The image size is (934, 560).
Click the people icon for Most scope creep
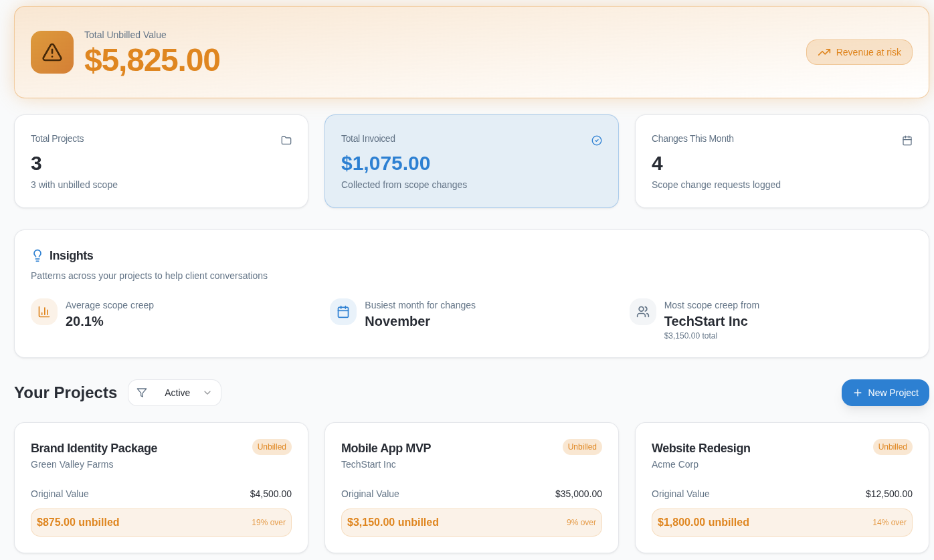pos(642,312)
